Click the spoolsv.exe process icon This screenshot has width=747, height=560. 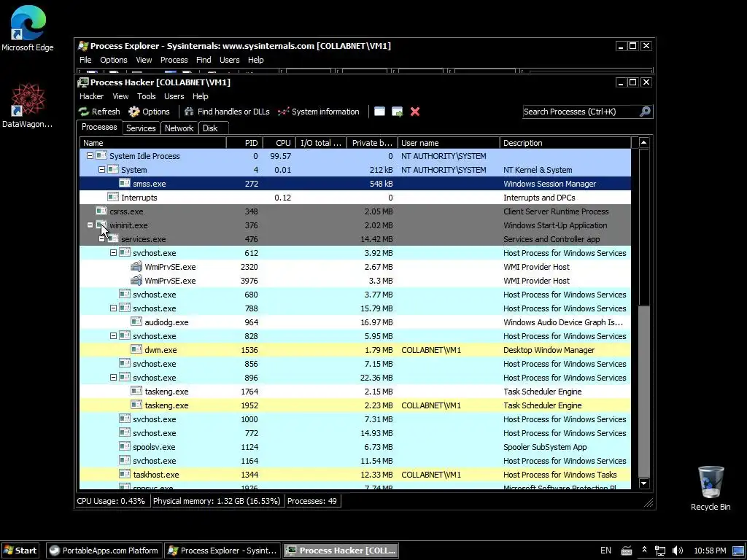125,447
